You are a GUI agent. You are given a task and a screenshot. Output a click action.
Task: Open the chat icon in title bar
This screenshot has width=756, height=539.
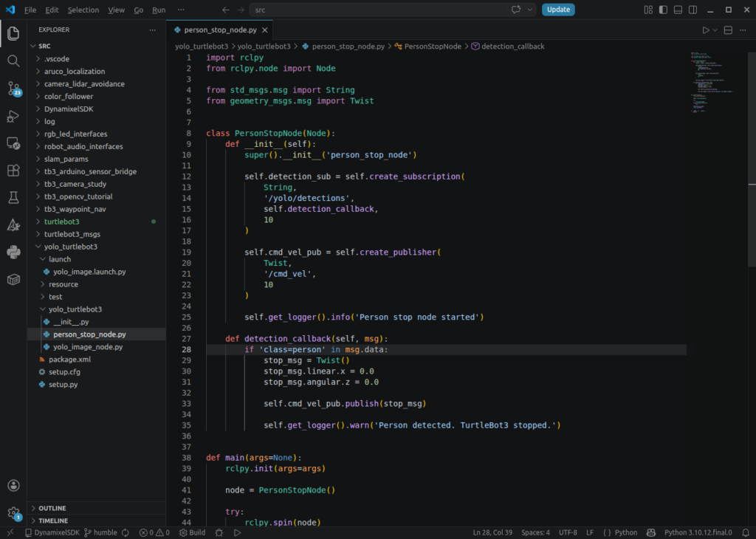pos(516,10)
